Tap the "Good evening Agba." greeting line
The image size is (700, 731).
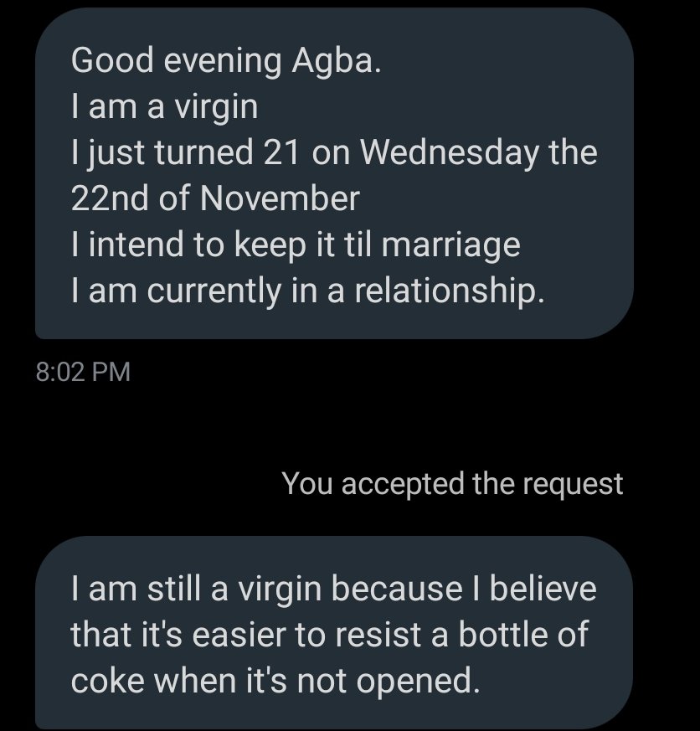point(226,61)
